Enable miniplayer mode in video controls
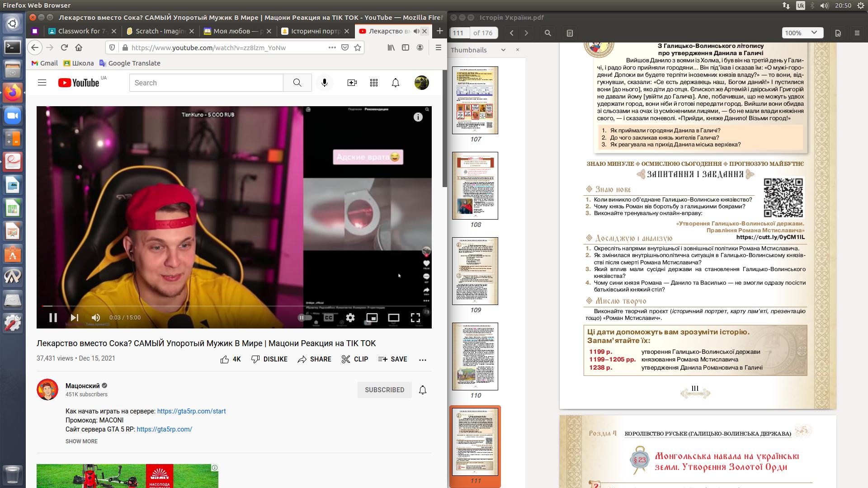The width and height of the screenshot is (868, 488). coord(372,318)
